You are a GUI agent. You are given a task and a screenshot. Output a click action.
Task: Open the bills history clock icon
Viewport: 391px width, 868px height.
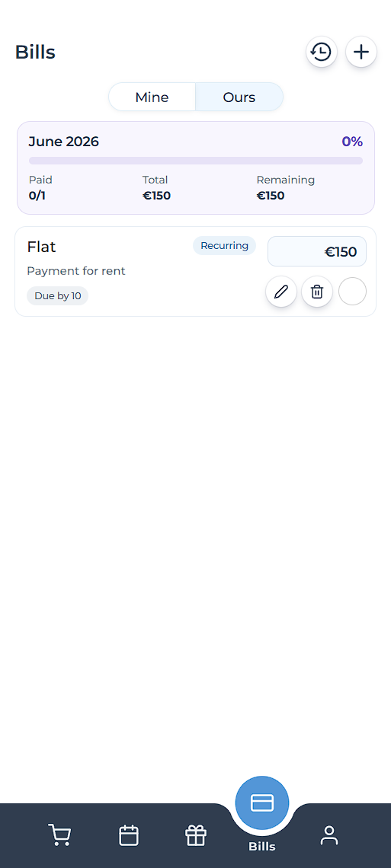321,53
